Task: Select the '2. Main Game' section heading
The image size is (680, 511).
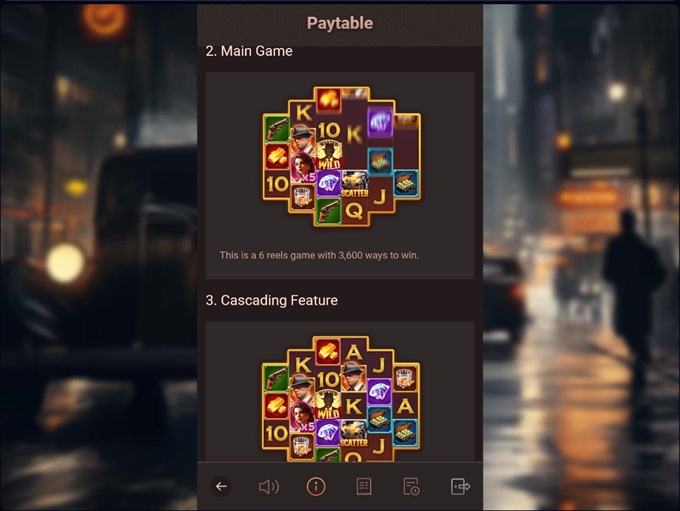Action: pyautogui.click(x=249, y=51)
